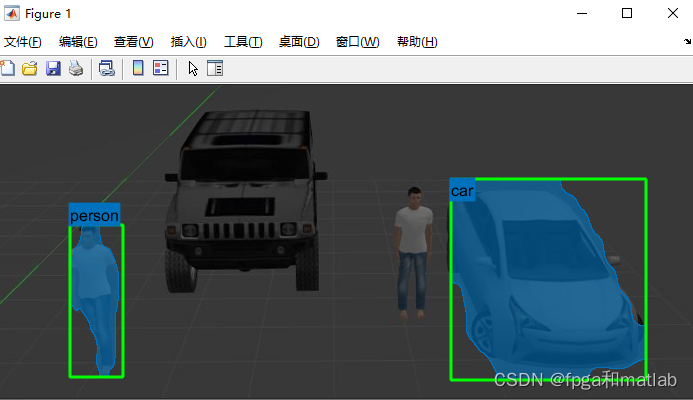Viewport: 693px width, 400px height.
Task: Print the figure with the printer icon
Action: coord(76,69)
